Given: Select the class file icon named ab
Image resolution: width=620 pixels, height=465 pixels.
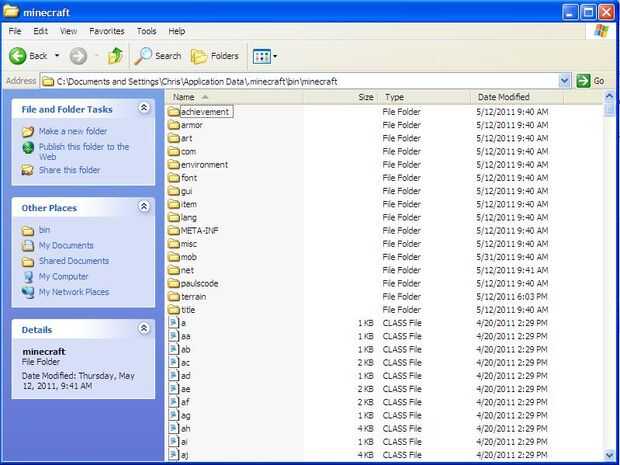Looking at the screenshot, I should pos(173,349).
